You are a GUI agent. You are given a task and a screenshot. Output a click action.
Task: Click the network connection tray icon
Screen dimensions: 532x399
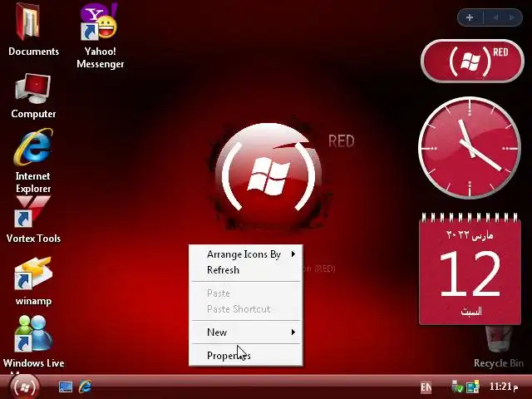(x=473, y=387)
